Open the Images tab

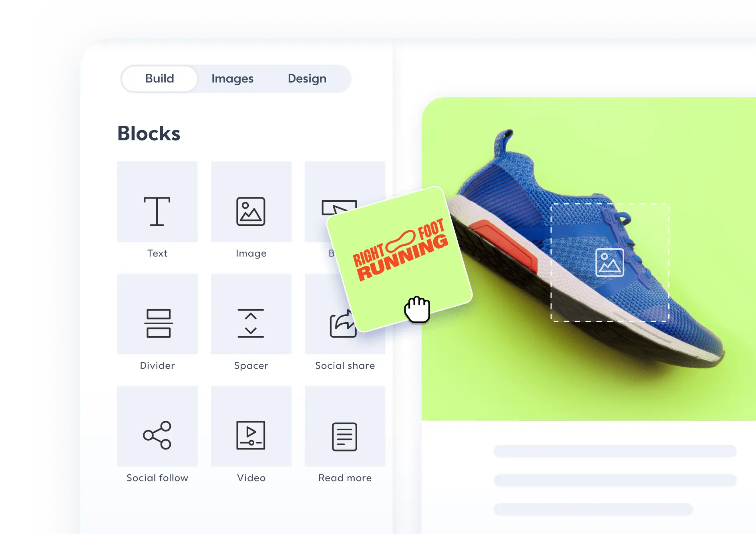coord(232,78)
